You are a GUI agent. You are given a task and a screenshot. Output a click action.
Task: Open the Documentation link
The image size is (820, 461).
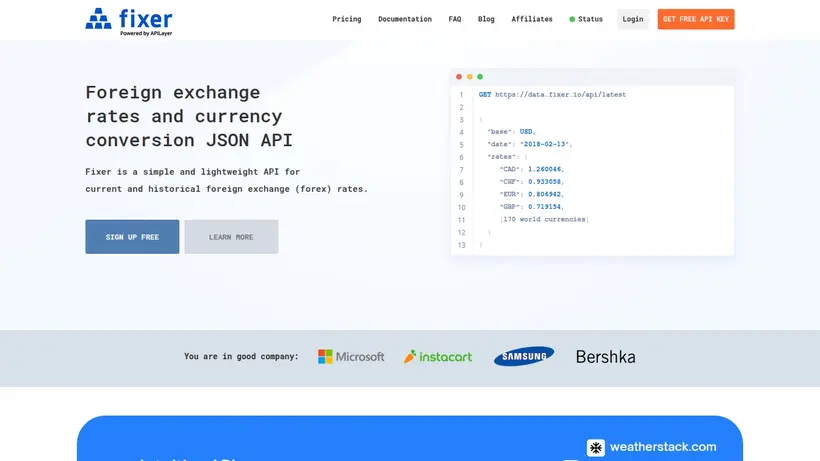pos(405,19)
